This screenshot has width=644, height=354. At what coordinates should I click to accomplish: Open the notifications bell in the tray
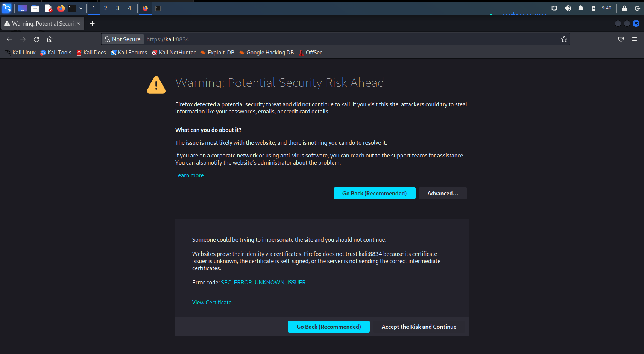point(581,8)
